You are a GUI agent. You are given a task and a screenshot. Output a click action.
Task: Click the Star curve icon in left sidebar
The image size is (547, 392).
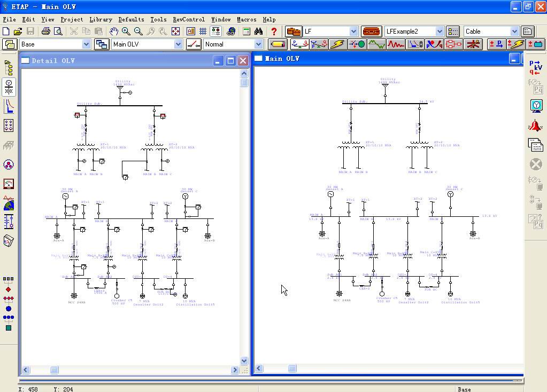[x=9, y=107]
